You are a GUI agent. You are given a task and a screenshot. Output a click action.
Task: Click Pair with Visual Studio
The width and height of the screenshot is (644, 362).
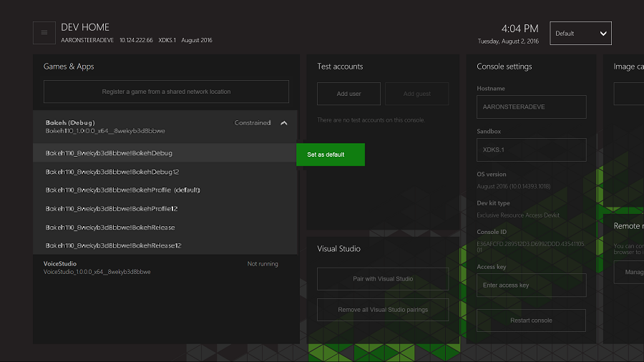pos(383,279)
